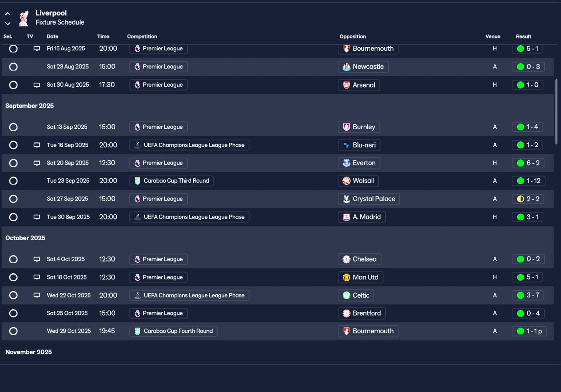Image resolution: width=561 pixels, height=392 pixels.
Task: Click the Champions League logo in the Blu-neri row
Action: pyautogui.click(x=137, y=145)
